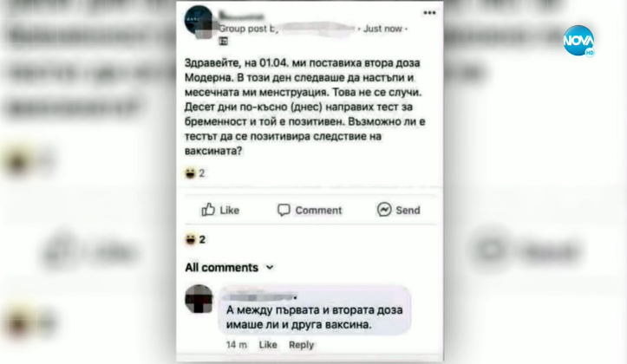Click the NOVA HD channel logo
The height and width of the screenshot is (364, 627).
click(x=578, y=41)
